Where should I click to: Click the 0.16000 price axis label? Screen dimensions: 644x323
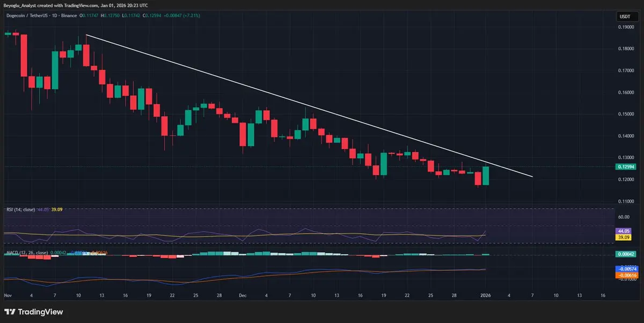[x=627, y=92]
